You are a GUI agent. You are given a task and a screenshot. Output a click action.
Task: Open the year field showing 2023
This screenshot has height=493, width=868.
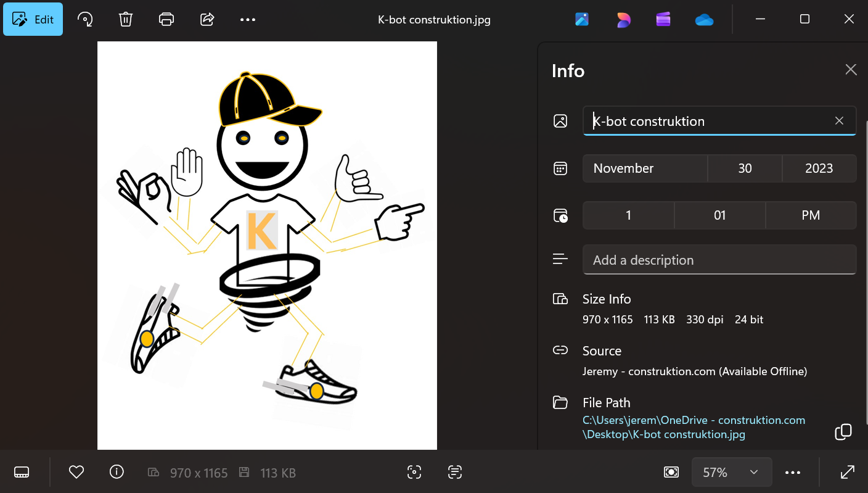pyautogui.click(x=819, y=168)
